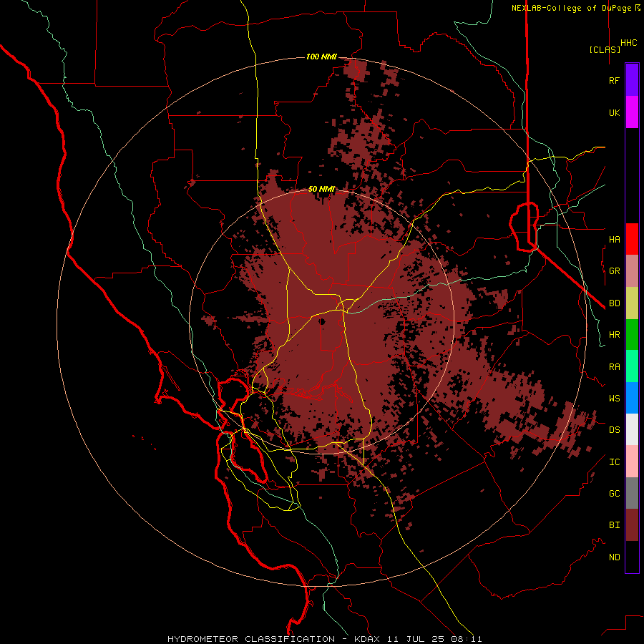644x644 pixels.
Task: Select the GC gray legend swatch
Action: [632, 493]
